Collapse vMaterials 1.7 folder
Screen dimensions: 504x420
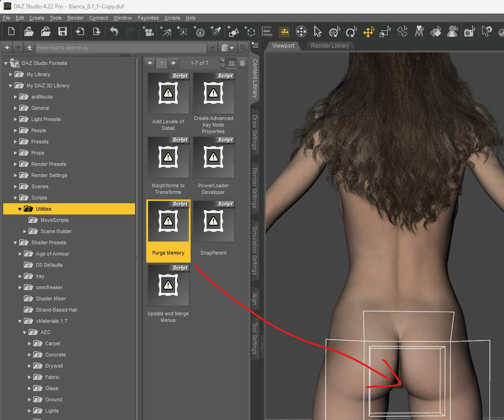(20, 321)
